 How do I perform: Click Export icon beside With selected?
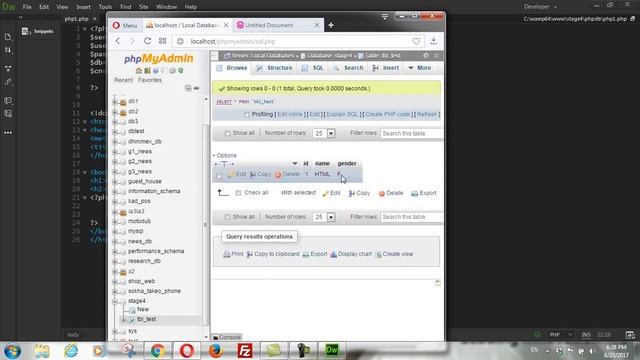coord(414,193)
